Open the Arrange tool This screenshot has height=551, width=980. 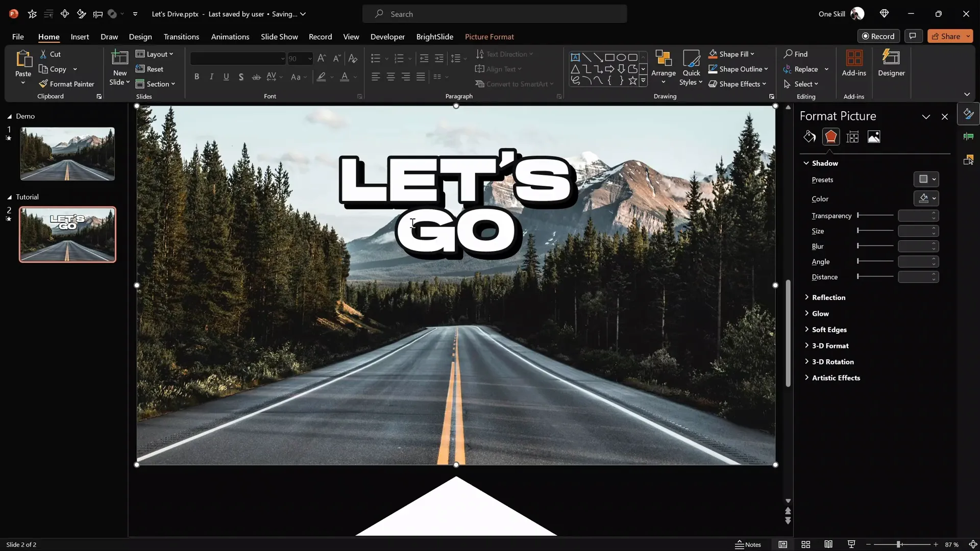pos(664,67)
